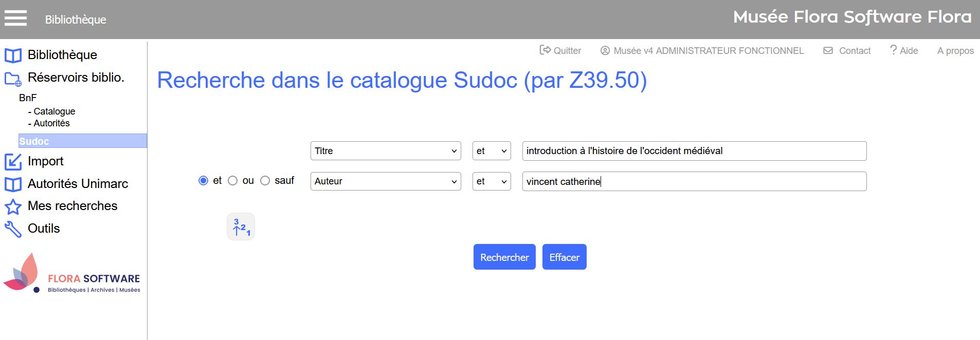Click the Quitter link

point(560,50)
